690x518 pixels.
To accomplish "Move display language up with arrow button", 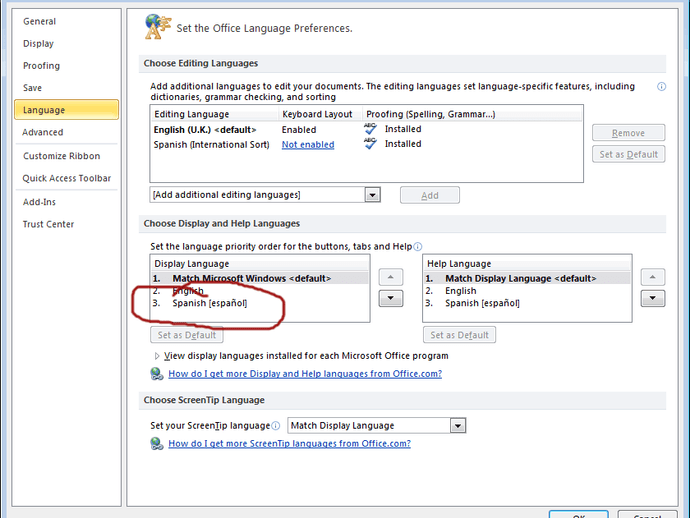I will 391,277.
